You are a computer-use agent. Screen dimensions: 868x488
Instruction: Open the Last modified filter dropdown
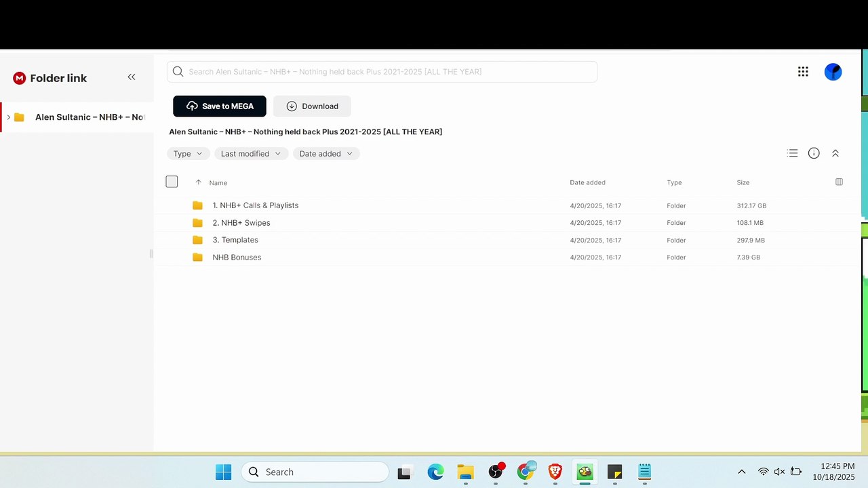251,154
